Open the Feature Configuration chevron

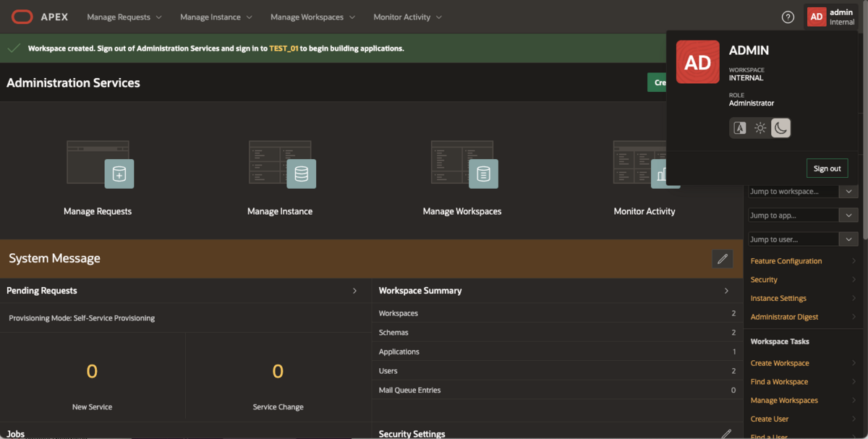click(x=854, y=261)
